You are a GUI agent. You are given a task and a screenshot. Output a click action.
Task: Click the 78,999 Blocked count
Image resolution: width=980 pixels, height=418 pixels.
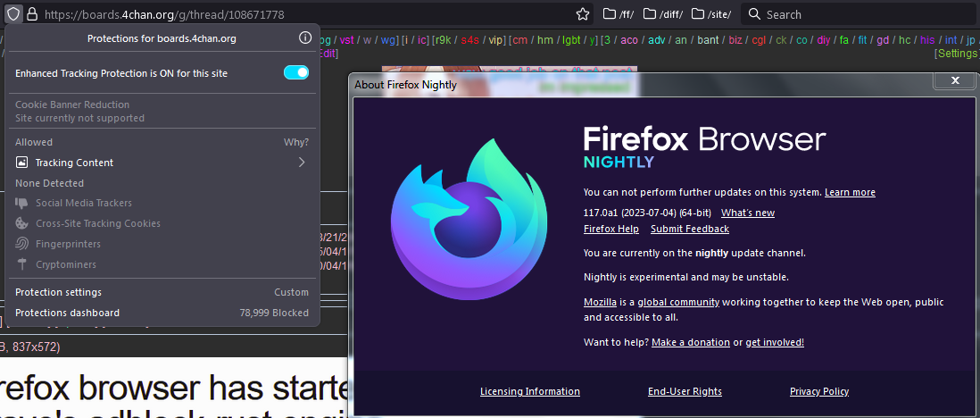274,313
